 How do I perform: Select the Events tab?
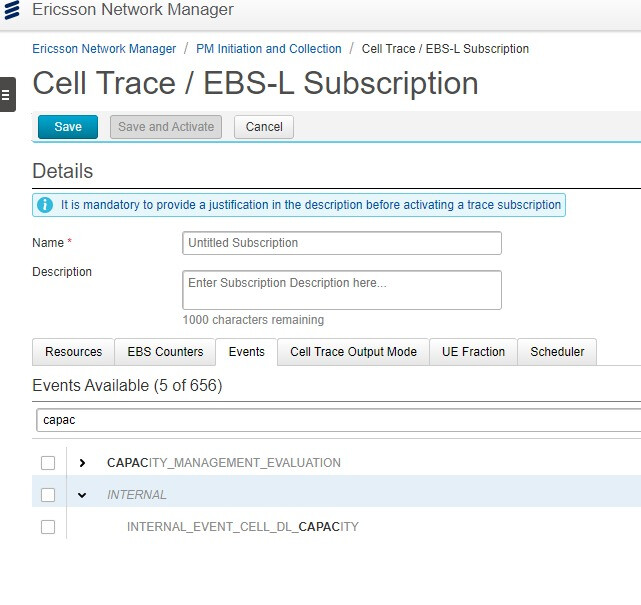(247, 352)
